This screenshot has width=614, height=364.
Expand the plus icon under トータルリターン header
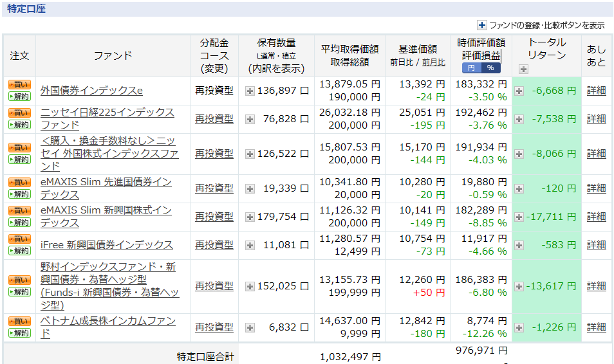[523, 69]
